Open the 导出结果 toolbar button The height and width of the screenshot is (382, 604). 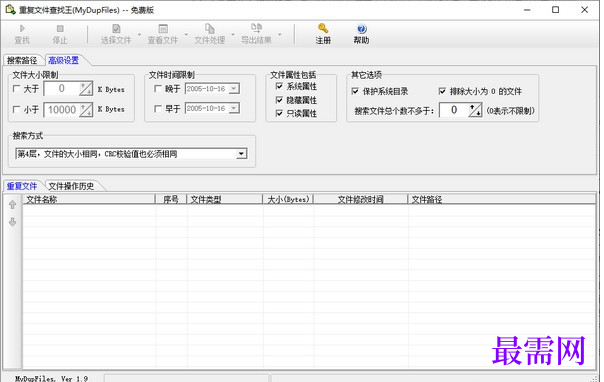(256, 34)
